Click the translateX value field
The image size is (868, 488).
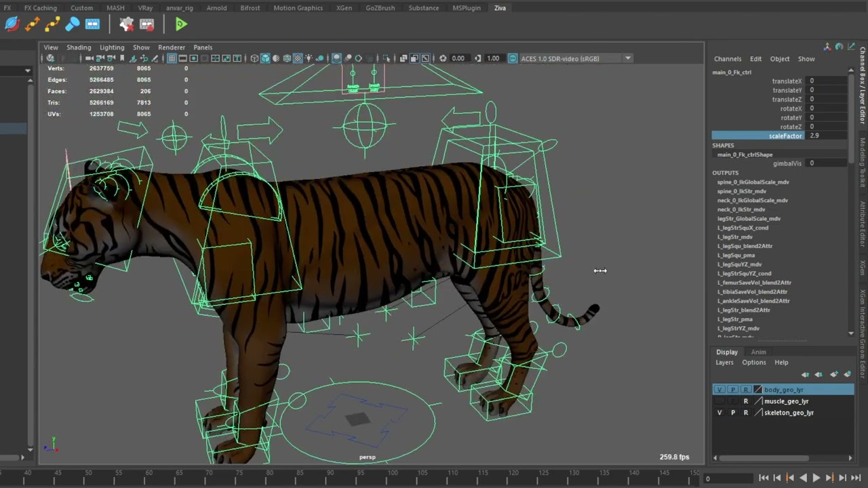point(826,81)
